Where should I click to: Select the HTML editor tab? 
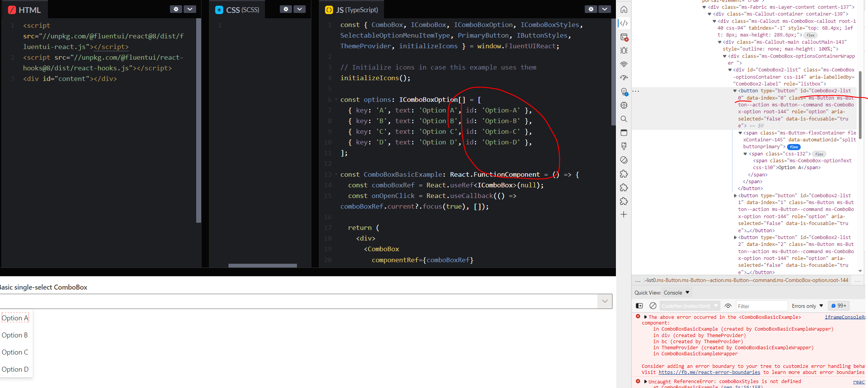(25, 10)
